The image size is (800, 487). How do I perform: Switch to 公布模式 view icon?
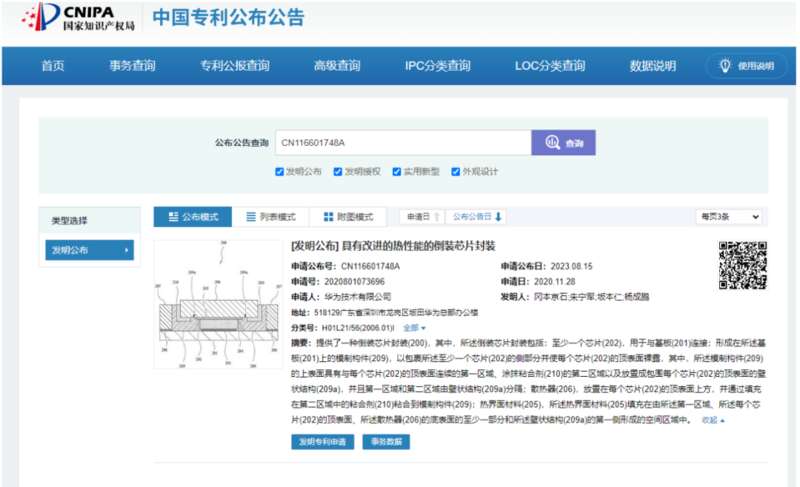click(x=171, y=217)
